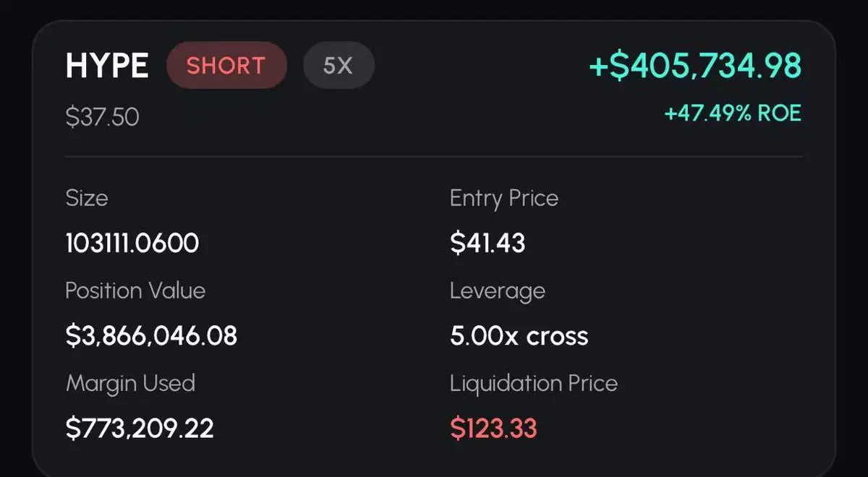868x477 pixels.
Task: Click the HYPE ticker symbol
Action: [x=107, y=66]
